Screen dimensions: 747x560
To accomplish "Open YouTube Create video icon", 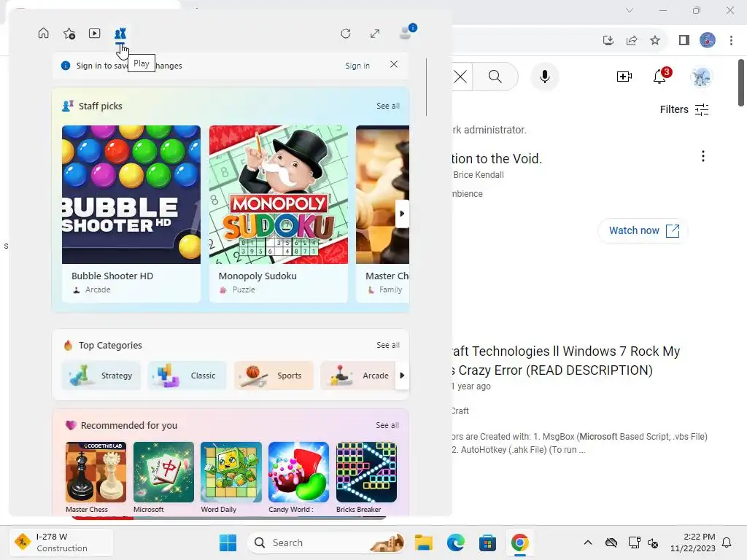I will click(624, 76).
